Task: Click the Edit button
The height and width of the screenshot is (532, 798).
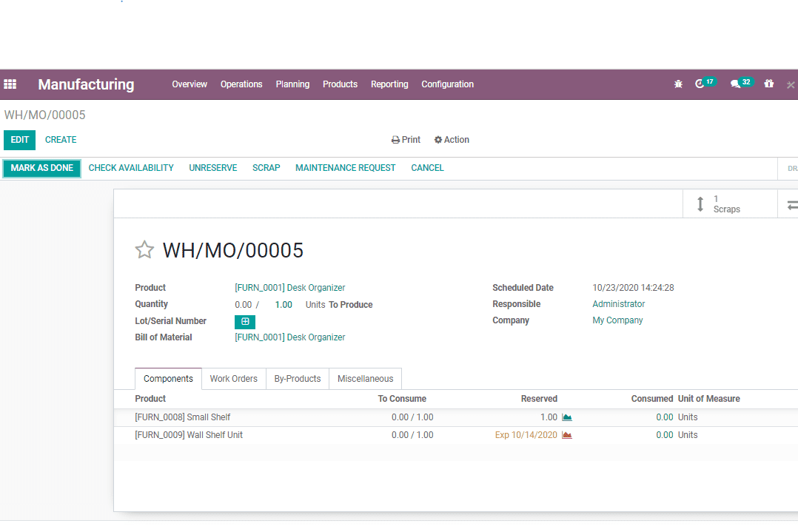Action: (19, 140)
